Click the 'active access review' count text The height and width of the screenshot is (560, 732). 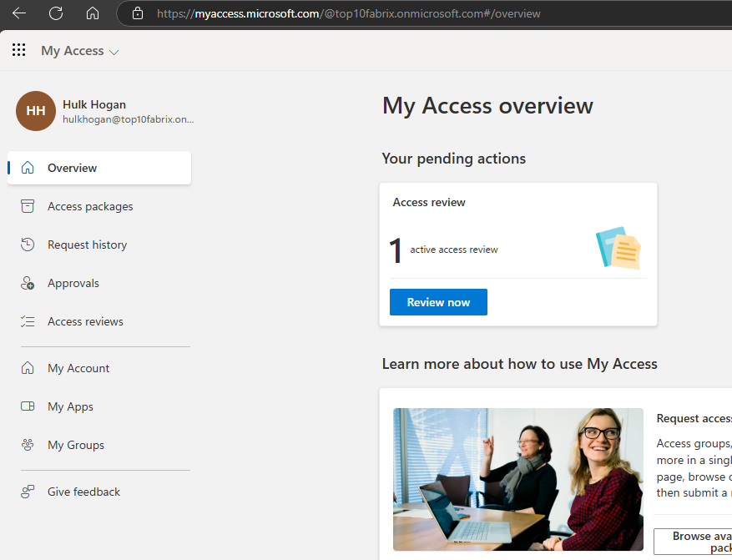(454, 250)
